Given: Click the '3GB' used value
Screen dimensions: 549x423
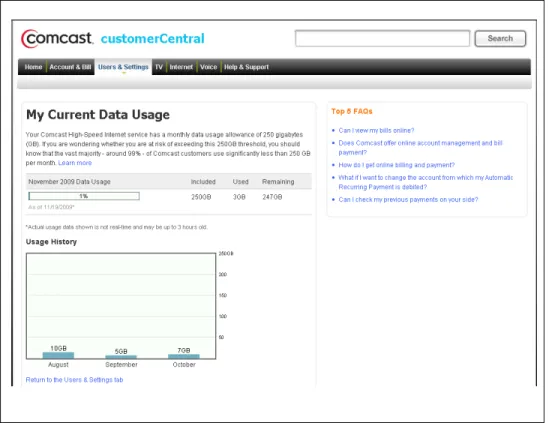Looking at the screenshot, I should point(239,197).
